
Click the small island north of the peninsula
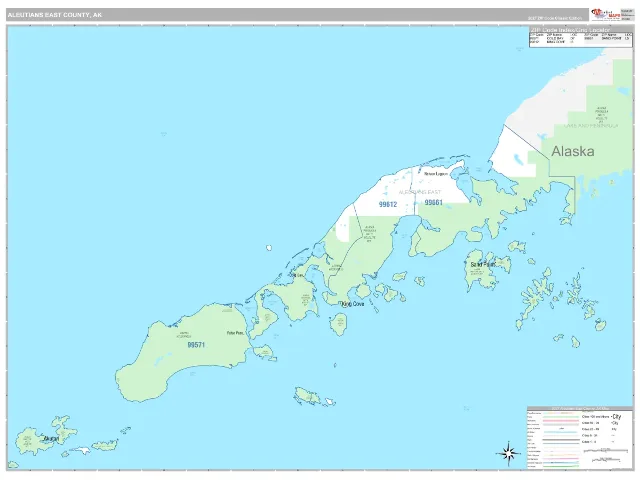click(x=269, y=248)
